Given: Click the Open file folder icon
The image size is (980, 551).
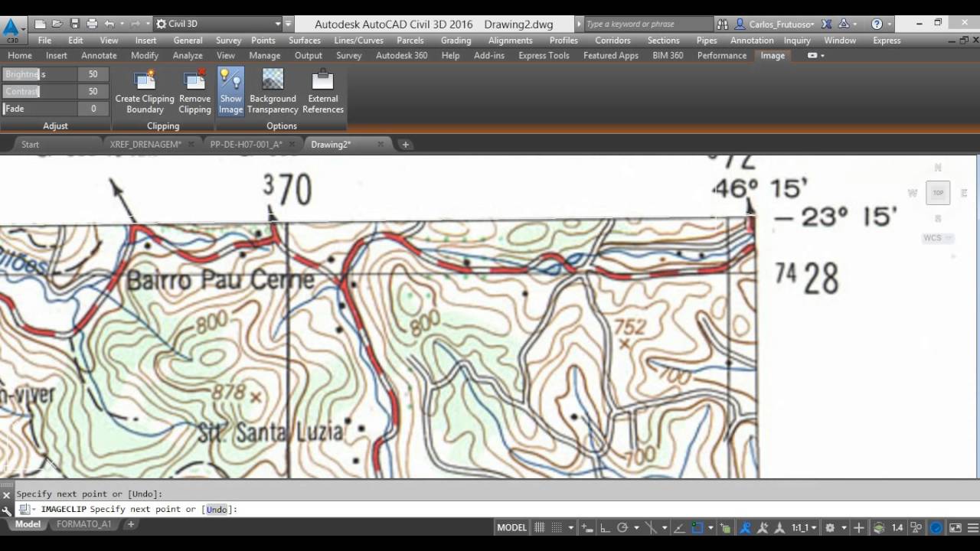Looking at the screenshot, I should 57,24.
